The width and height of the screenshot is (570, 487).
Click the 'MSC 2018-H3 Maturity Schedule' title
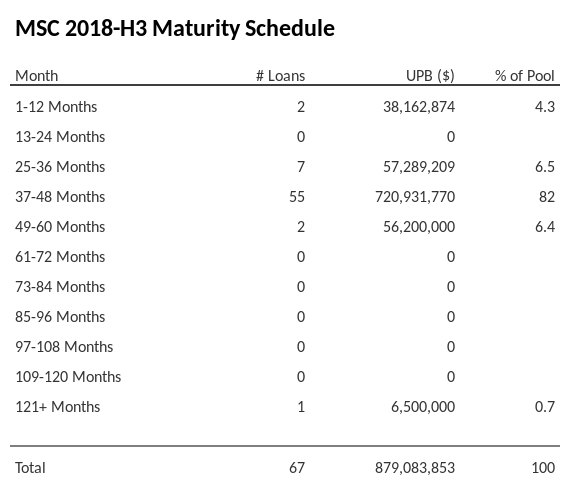click(175, 28)
